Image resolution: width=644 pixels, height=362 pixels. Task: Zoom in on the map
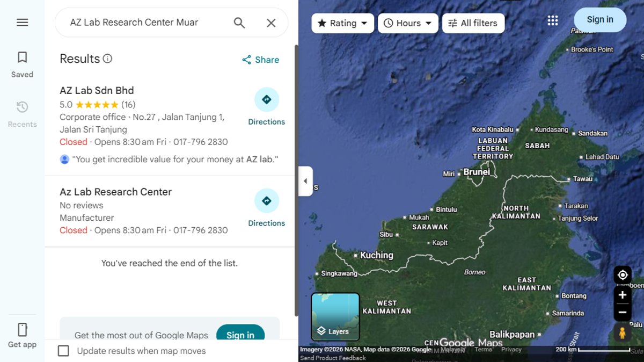click(623, 295)
